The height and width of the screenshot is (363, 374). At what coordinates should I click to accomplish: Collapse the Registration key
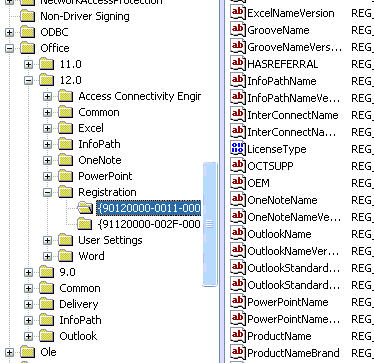(48, 192)
